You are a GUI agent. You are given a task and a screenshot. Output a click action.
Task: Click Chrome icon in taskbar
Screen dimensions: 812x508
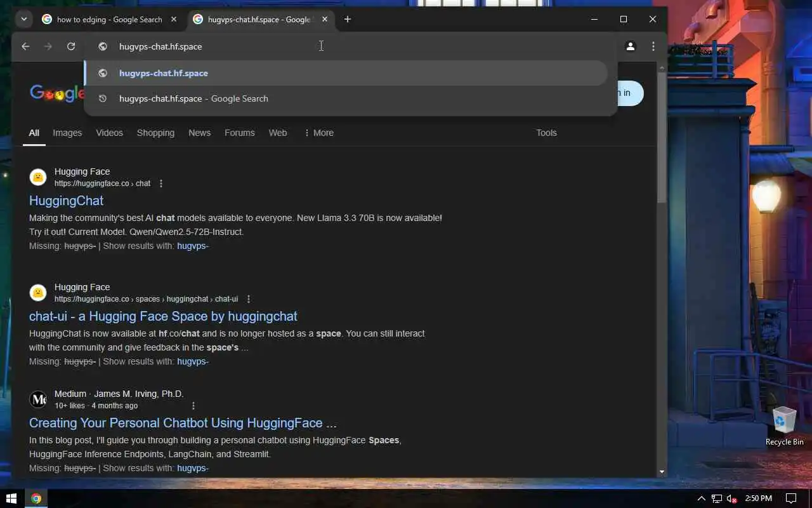tap(36, 498)
